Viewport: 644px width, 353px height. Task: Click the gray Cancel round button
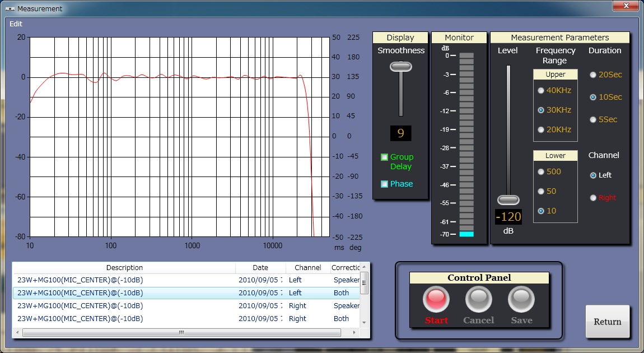pyautogui.click(x=478, y=300)
